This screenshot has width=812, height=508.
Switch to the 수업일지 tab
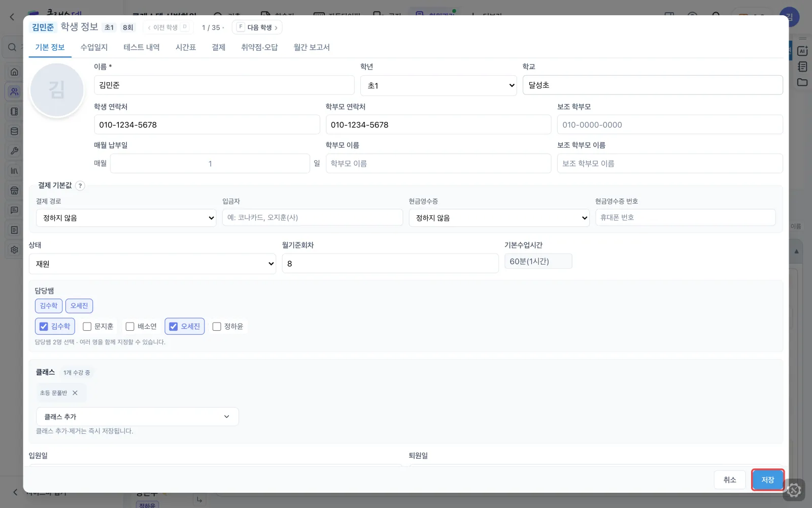[x=94, y=47]
